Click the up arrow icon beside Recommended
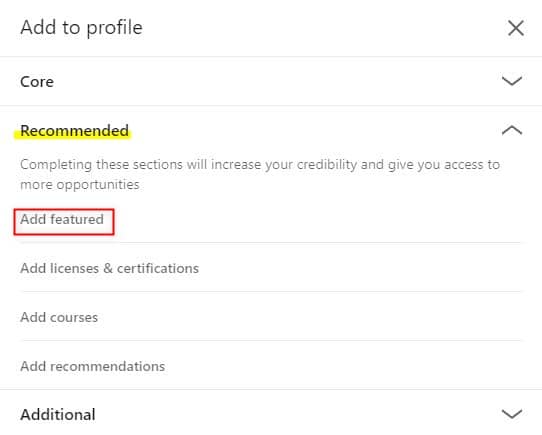The height and width of the screenshot is (435, 542). click(x=512, y=130)
